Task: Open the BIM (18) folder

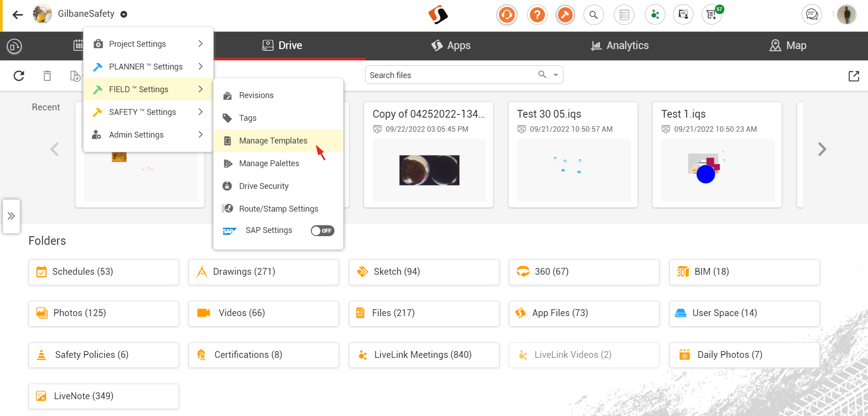Action: [744, 272]
